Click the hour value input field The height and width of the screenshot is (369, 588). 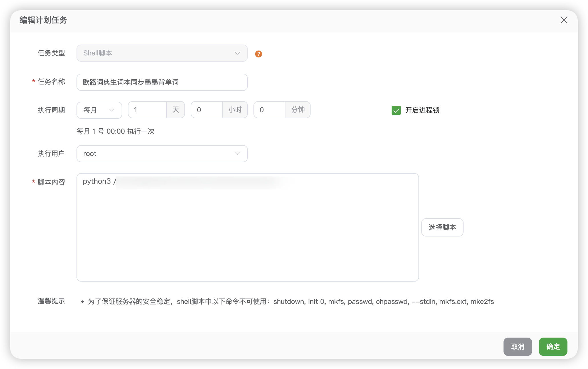207,110
